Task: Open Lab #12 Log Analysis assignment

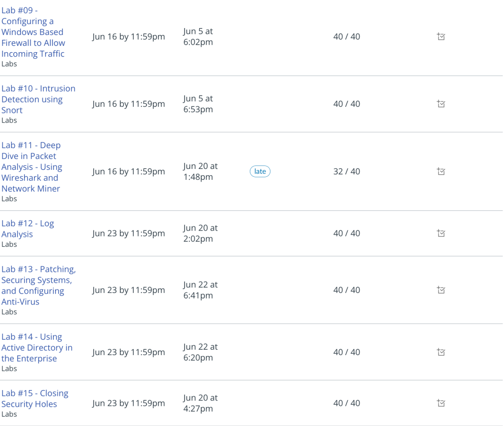Action: pos(28,229)
